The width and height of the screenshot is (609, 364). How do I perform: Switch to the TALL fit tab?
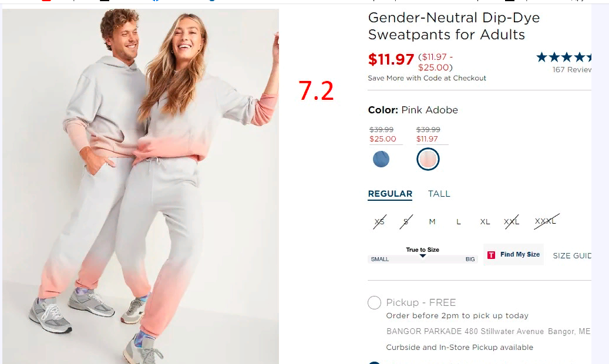(439, 194)
